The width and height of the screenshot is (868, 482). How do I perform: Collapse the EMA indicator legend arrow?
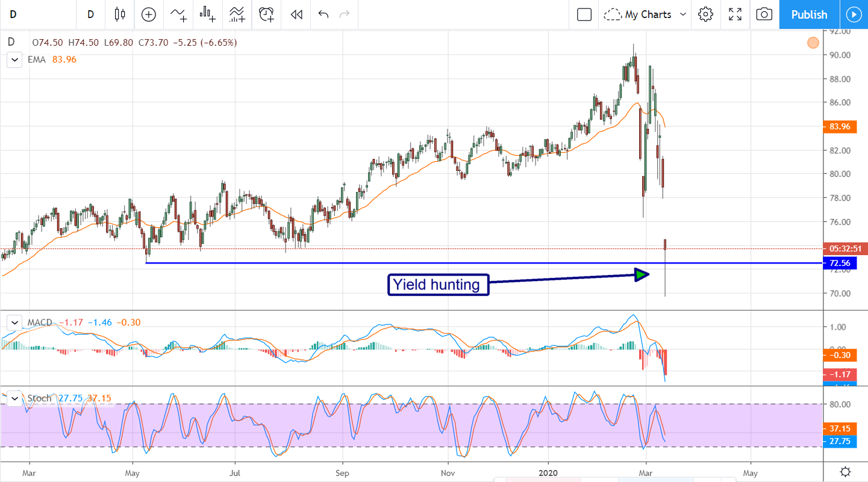pyautogui.click(x=14, y=60)
